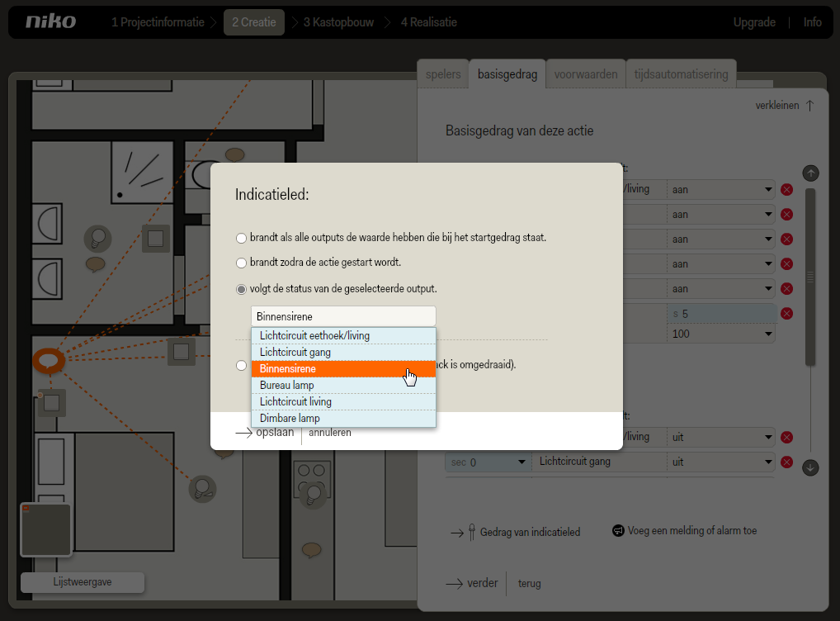Click the indicatieled LED icon
The height and width of the screenshot is (621, 840).
click(471, 532)
